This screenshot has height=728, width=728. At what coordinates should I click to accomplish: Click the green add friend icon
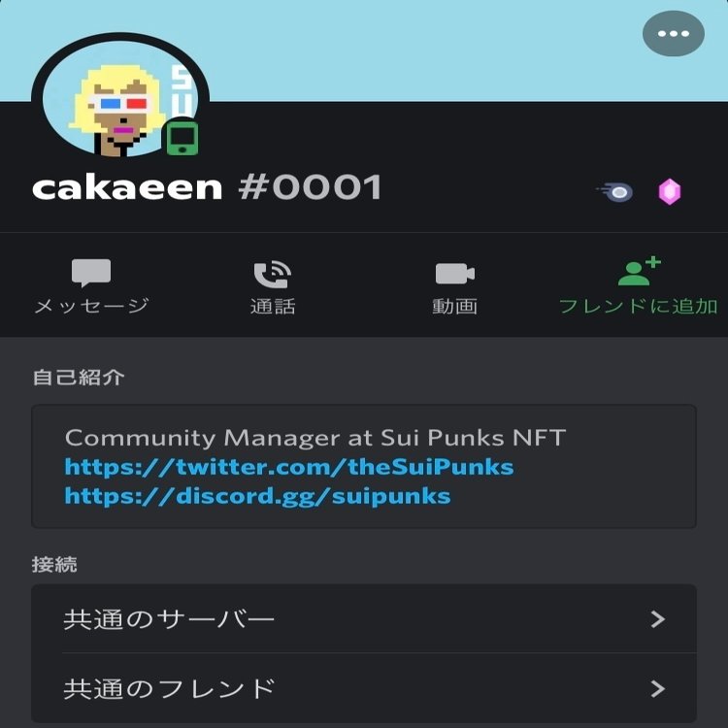[x=639, y=271]
